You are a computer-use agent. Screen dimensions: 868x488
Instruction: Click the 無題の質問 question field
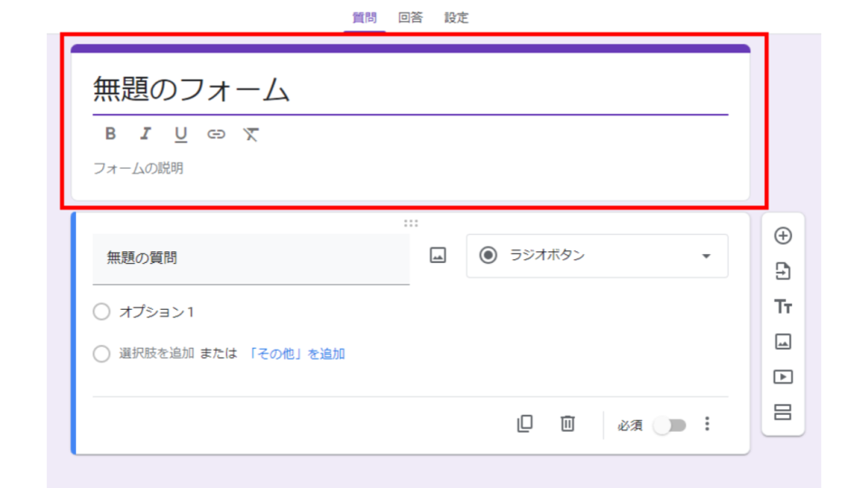[250, 258]
